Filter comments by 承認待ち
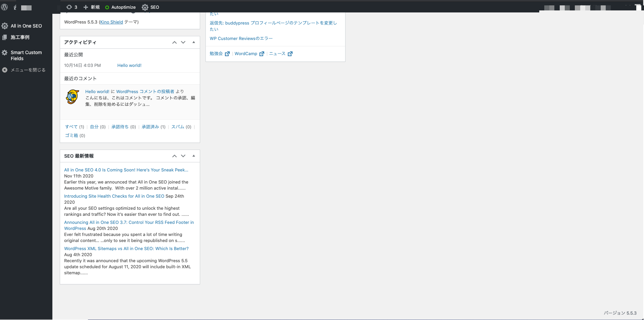Image resolution: width=644 pixels, height=320 pixels. point(120,127)
